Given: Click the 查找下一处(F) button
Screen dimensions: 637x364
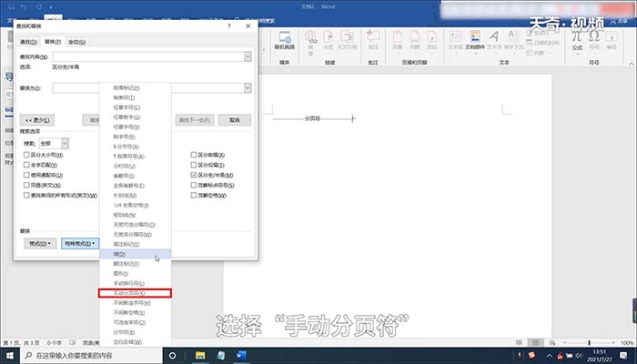Looking at the screenshot, I should pyautogui.click(x=195, y=120).
